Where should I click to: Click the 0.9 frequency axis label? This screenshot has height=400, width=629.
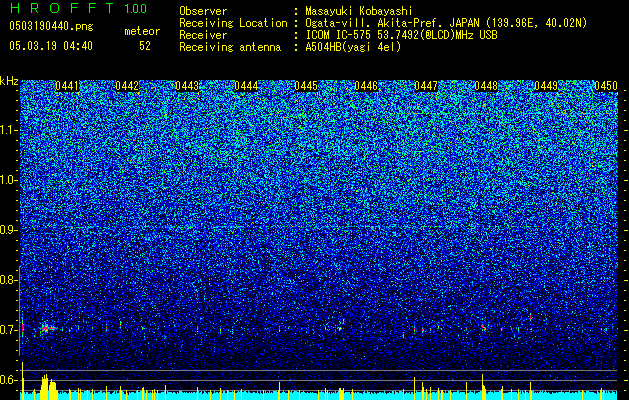pyautogui.click(x=9, y=230)
